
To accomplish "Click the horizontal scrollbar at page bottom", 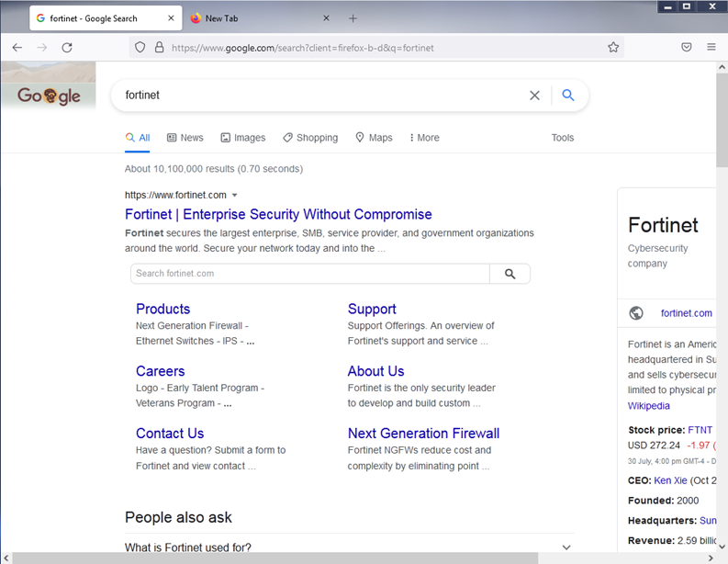I will [x=275, y=558].
